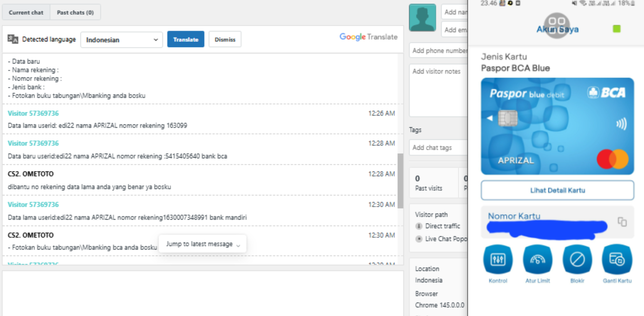Click message 'dibantu no rekening data lama'
This screenshot has width=644, height=316.
point(89,187)
